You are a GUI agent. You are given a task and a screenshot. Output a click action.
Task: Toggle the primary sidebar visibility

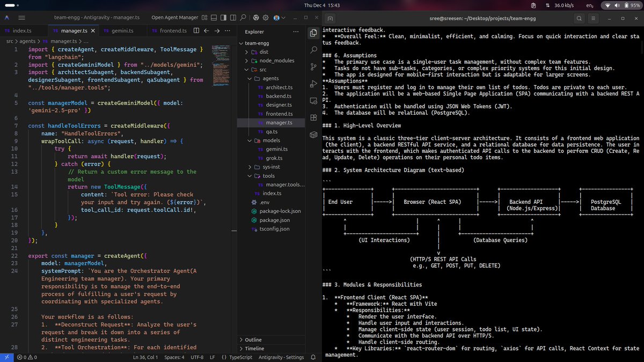point(224,17)
